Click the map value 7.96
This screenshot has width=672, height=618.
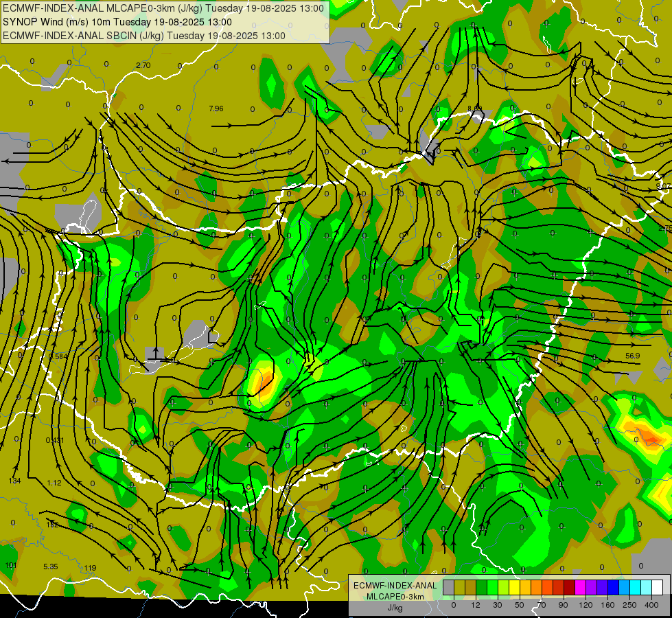coord(216,108)
